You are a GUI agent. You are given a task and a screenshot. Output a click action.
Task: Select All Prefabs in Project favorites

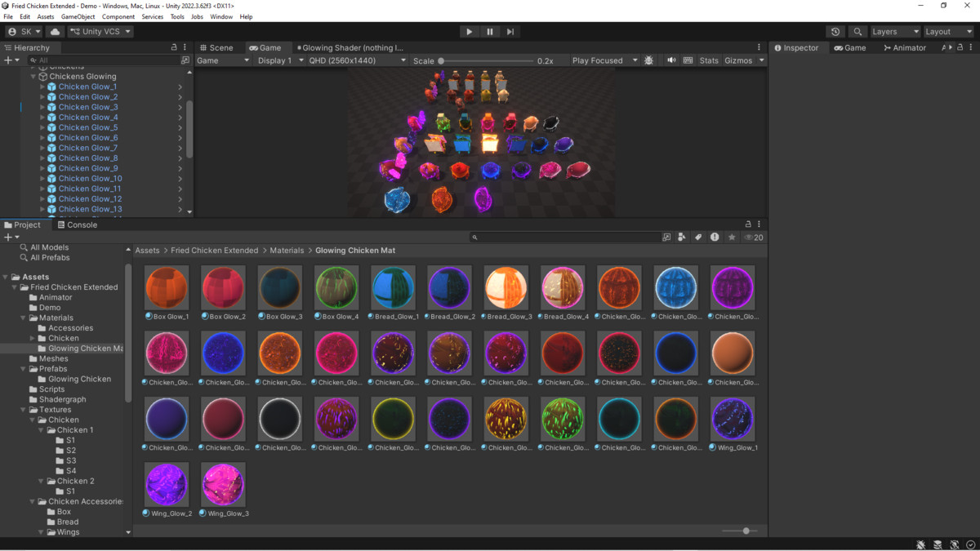(x=50, y=257)
